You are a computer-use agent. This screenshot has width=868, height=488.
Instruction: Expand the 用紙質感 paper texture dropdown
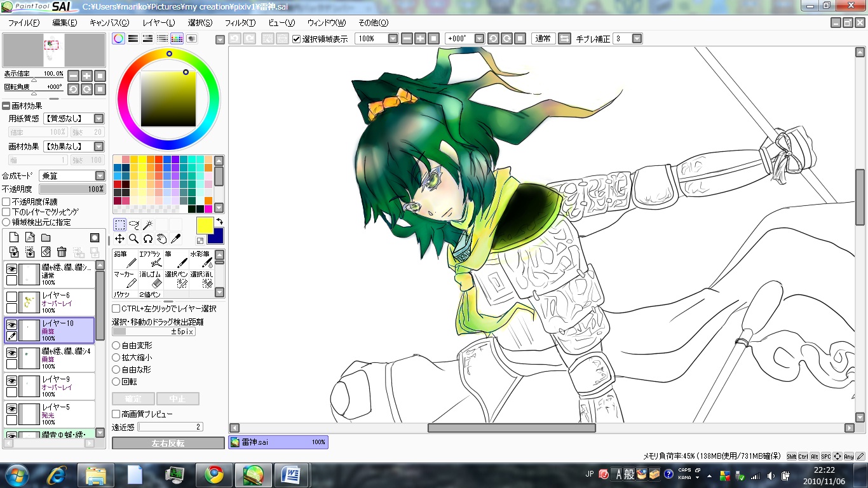tap(99, 119)
